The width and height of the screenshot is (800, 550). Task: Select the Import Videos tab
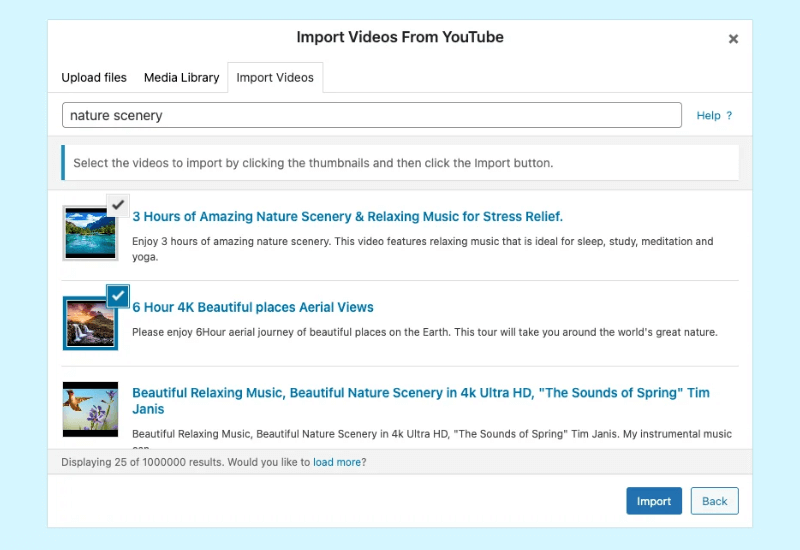click(x=275, y=78)
